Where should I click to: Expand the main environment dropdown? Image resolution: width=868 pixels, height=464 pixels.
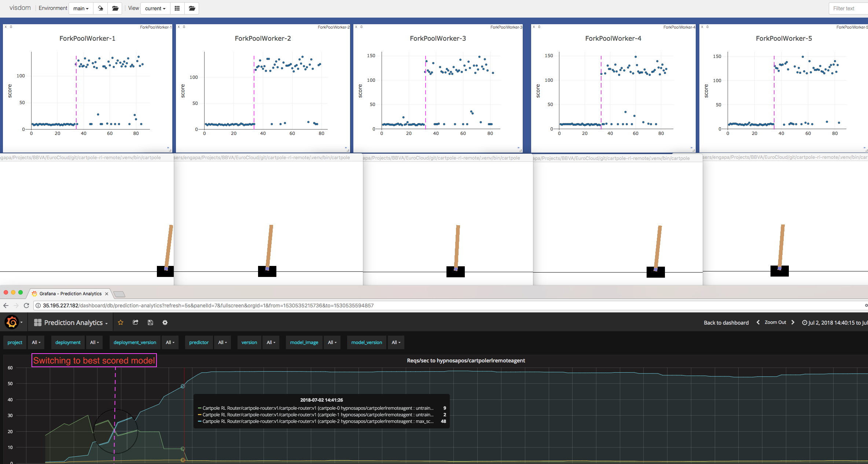coord(81,8)
